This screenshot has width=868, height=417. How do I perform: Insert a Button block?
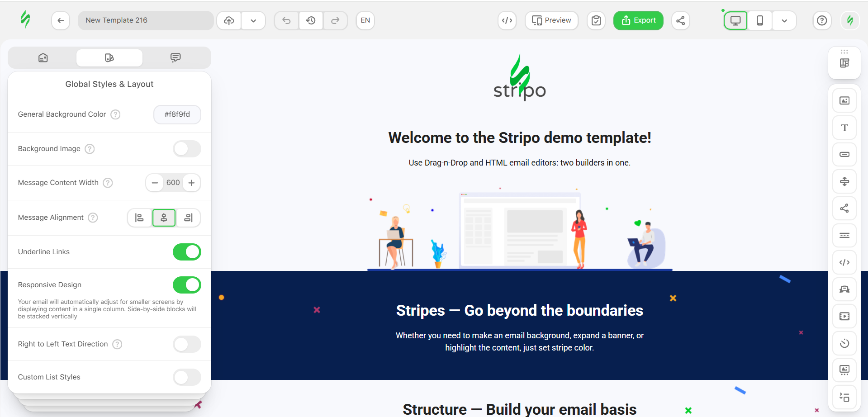pos(844,154)
